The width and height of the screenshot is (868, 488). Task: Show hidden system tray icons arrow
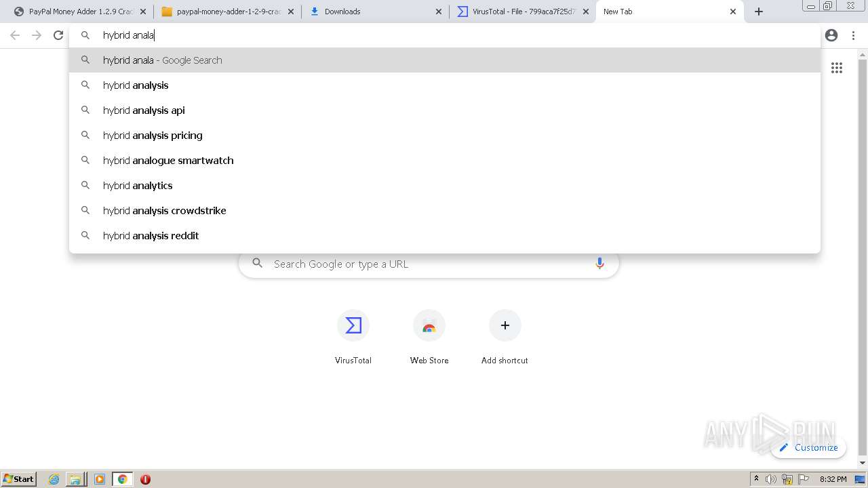tap(756, 479)
